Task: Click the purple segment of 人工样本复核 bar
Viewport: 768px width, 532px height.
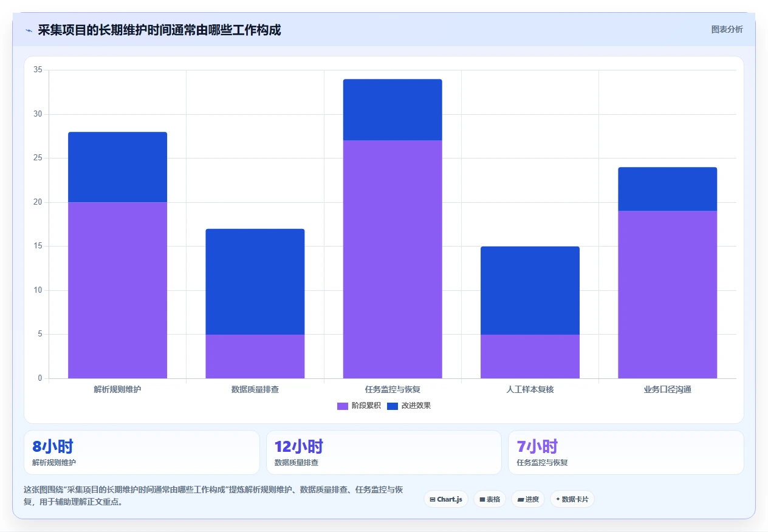Action: point(530,356)
